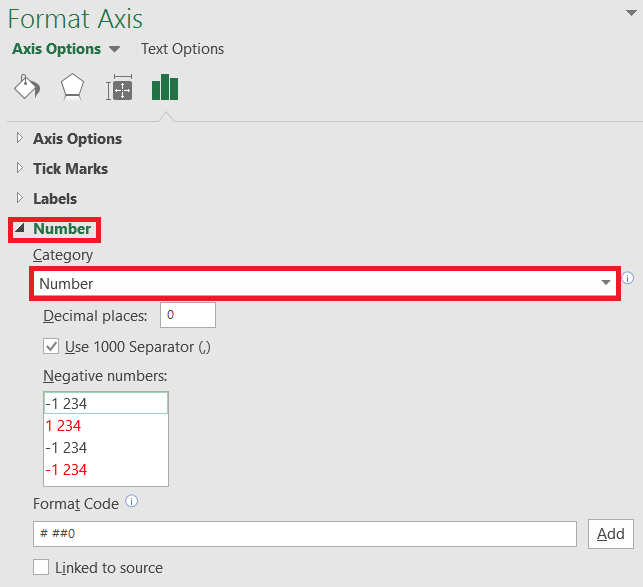Click the info icon beside Category dropdown

[628, 278]
